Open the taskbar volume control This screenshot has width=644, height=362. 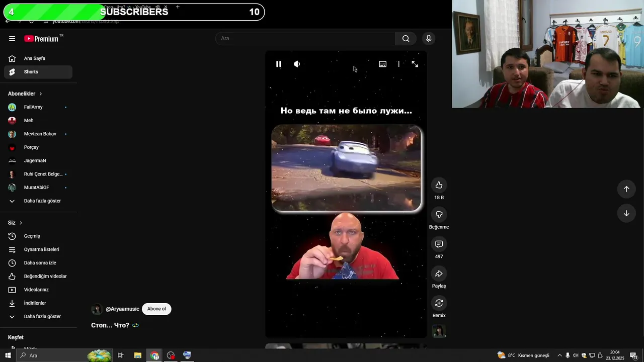(x=576, y=355)
